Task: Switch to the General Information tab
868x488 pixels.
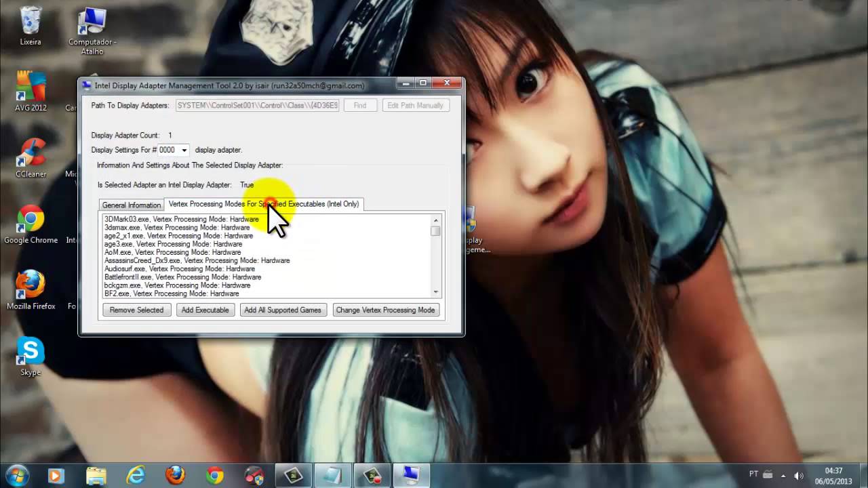Action: [132, 205]
